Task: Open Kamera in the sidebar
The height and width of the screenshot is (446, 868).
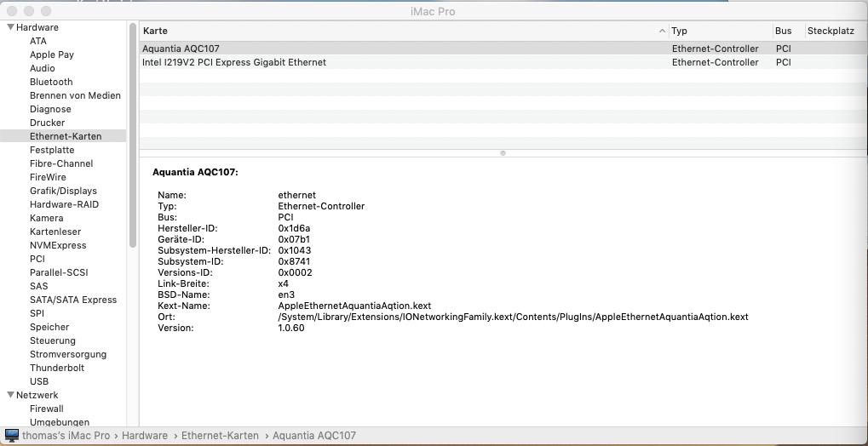Action: point(47,218)
